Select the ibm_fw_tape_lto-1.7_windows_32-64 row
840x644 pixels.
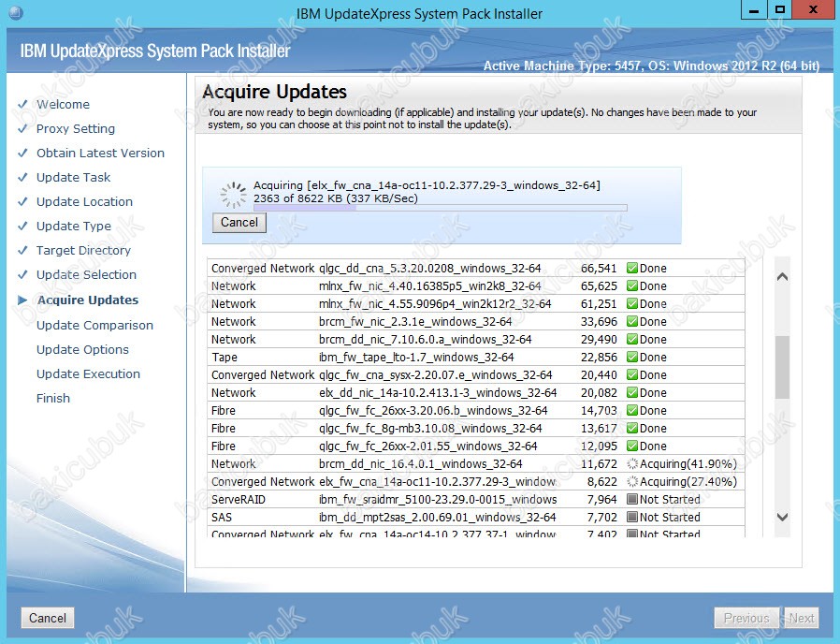(x=476, y=358)
